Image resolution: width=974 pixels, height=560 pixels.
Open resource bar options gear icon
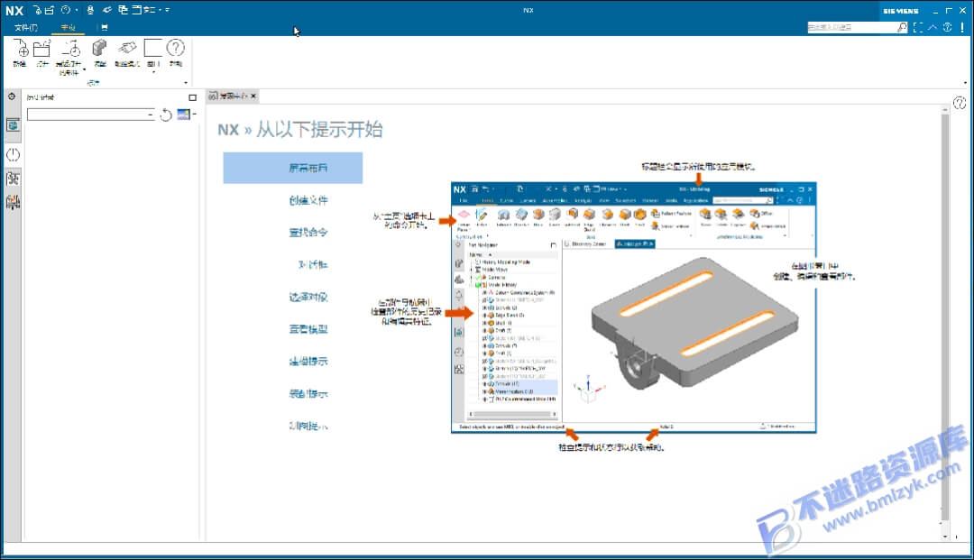point(12,96)
